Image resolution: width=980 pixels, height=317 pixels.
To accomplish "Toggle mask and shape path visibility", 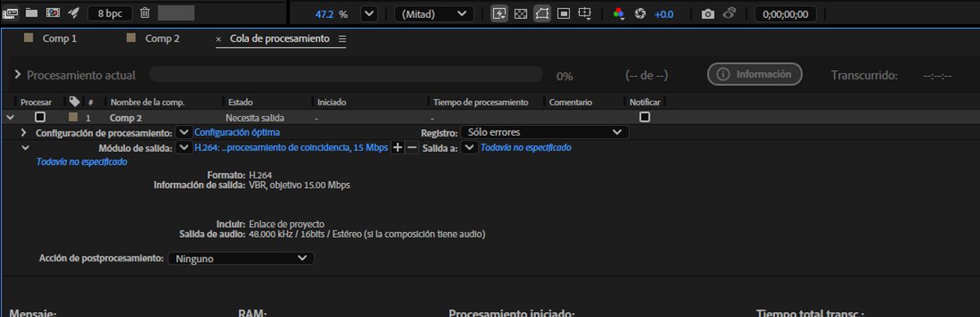I will [x=541, y=14].
